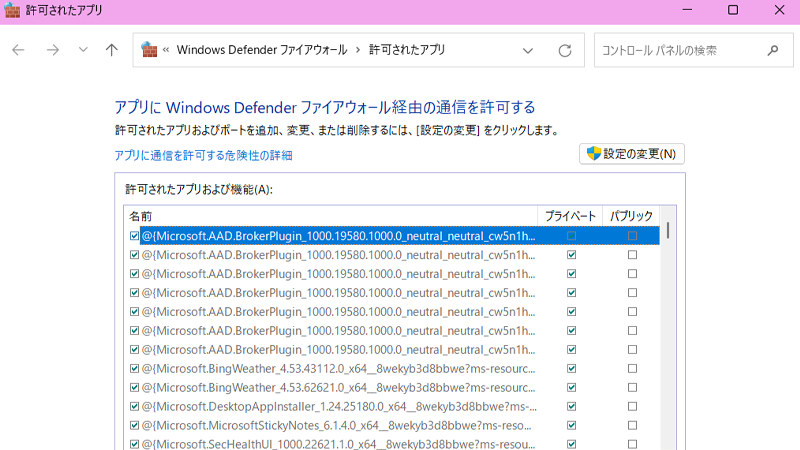The height and width of the screenshot is (450, 800).
Task: Toggle プライベート checkbox for BingWeather_4.53.62621.0
Action: pyautogui.click(x=571, y=387)
